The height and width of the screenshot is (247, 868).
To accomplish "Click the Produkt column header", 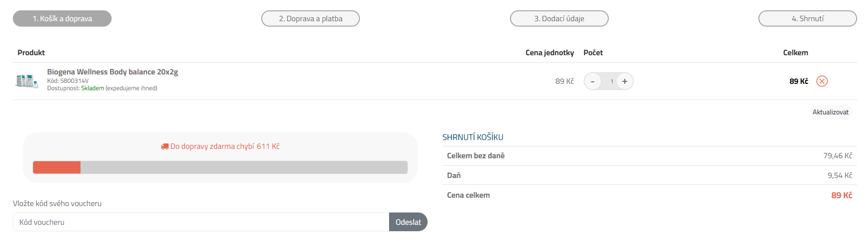I will point(31,53).
